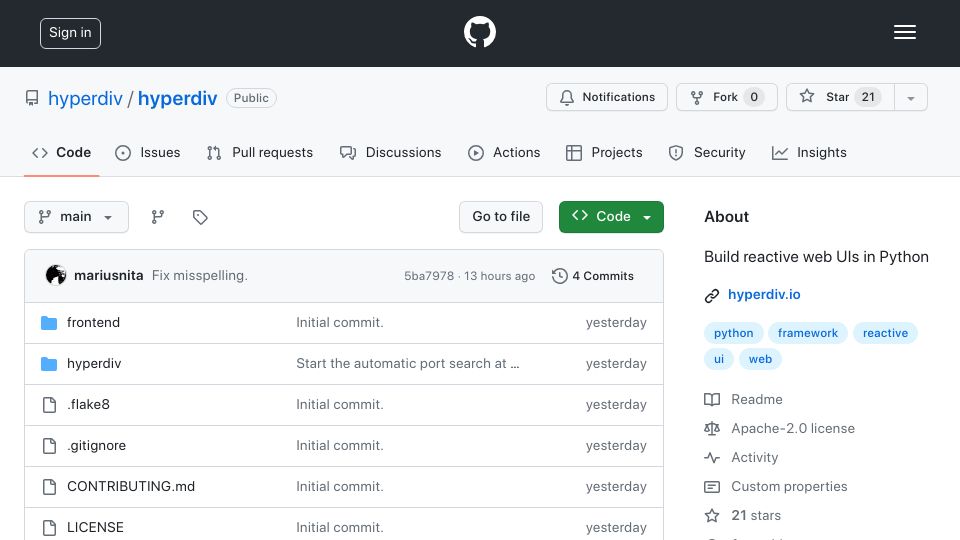This screenshot has width=960, height=540.
Task: Open the LICENSE file
Action: 95,528
